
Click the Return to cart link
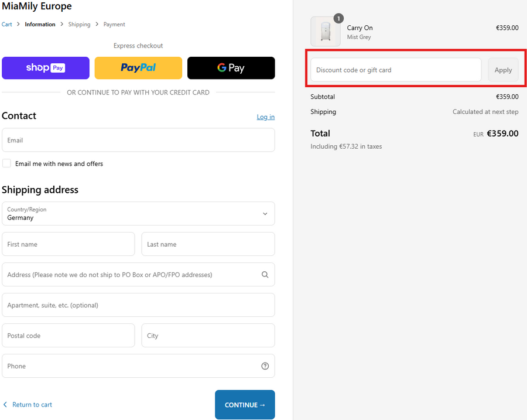pos(32,405)
